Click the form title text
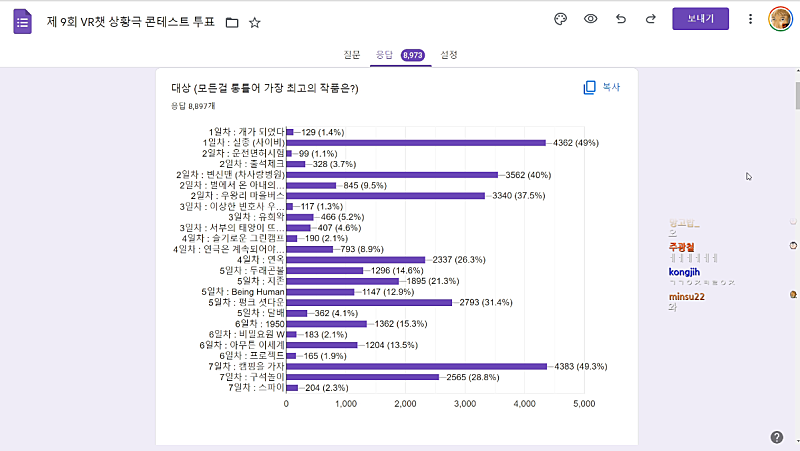 coord(131,22)
